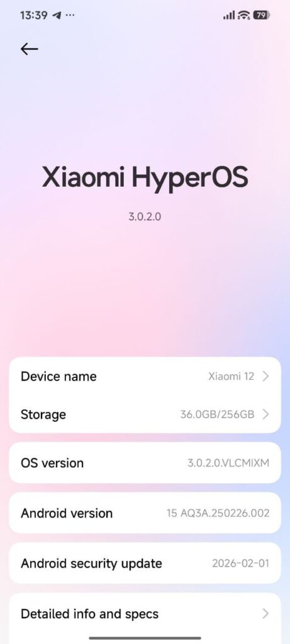290x644 pixels.
Task: Tap the signal strength bars icon
Action: point(229,16)
